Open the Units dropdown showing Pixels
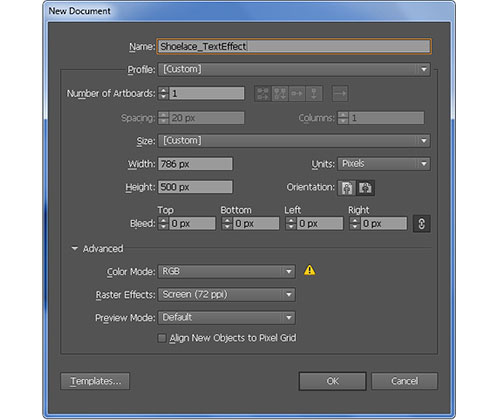The width and height of the screenshot is (500, 420). (384, 164)
